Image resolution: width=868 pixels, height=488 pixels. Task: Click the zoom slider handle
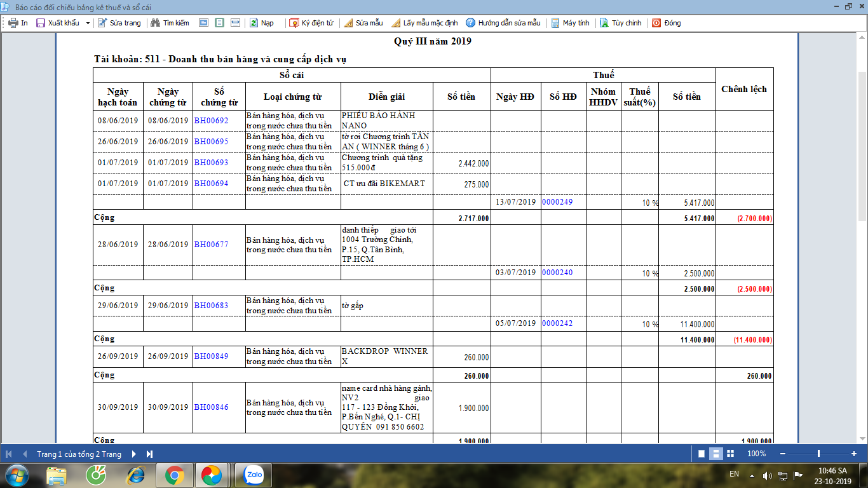818,454
